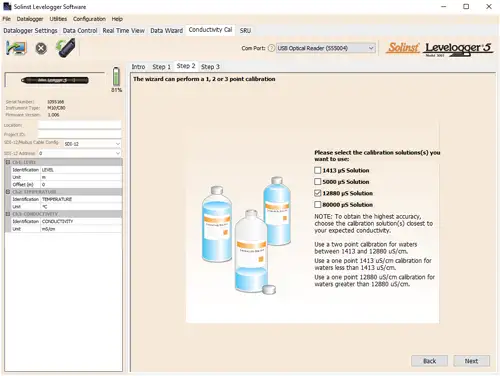Click the Location input field

click(x=80, y=125)
